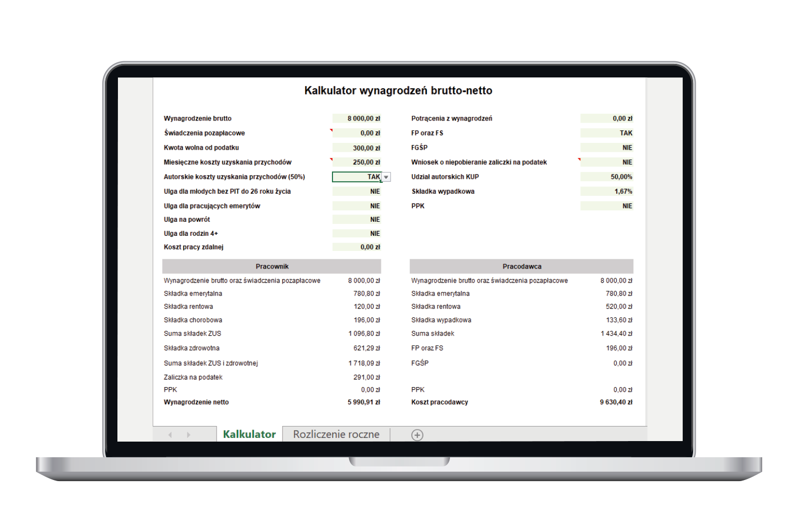Open dropdown arrow beside Autorskie koszty TAK cell
The width and height of the screenshot is (798, 532).
[386, 177]
